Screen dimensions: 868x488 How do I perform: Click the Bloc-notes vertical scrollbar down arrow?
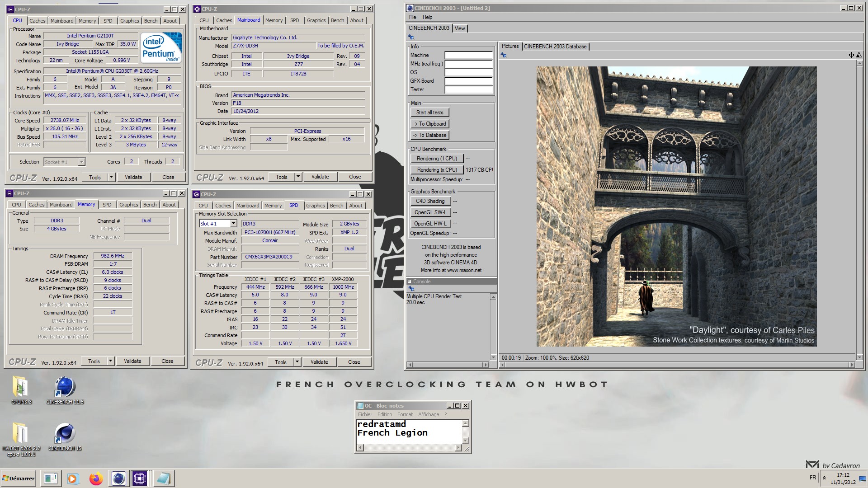tap(466, 441)
